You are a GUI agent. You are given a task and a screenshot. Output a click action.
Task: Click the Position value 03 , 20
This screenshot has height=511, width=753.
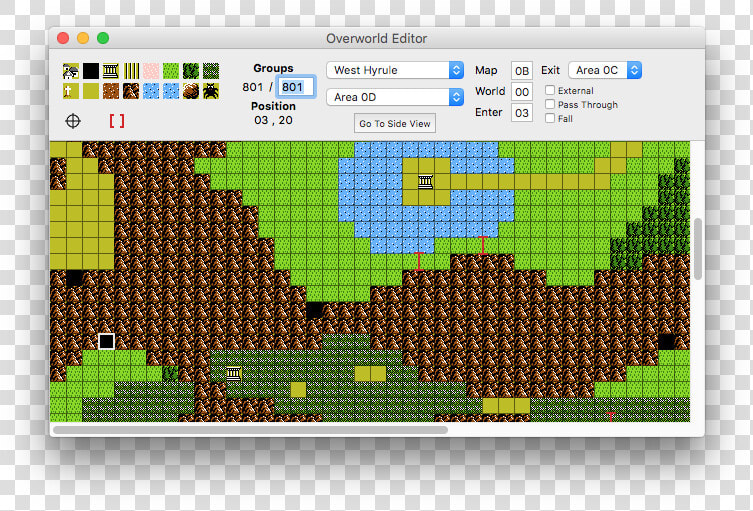[273, 120]
